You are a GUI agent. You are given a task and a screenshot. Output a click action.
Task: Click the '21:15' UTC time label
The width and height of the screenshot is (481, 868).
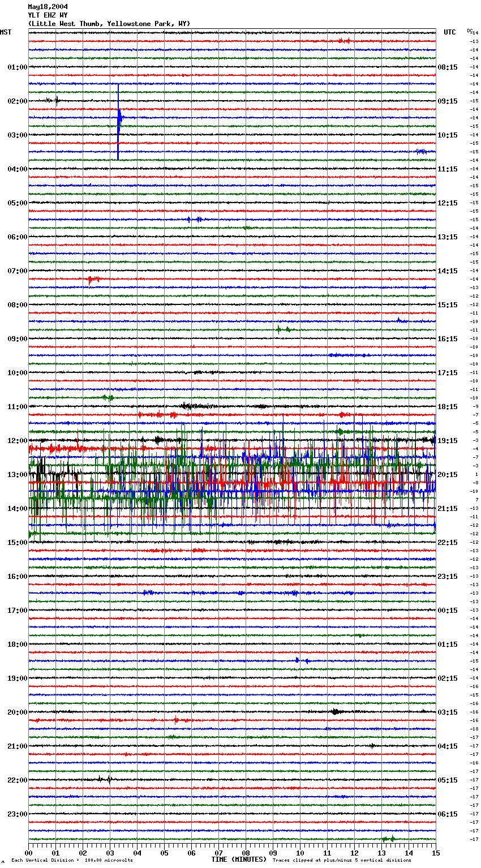(448, 509)
